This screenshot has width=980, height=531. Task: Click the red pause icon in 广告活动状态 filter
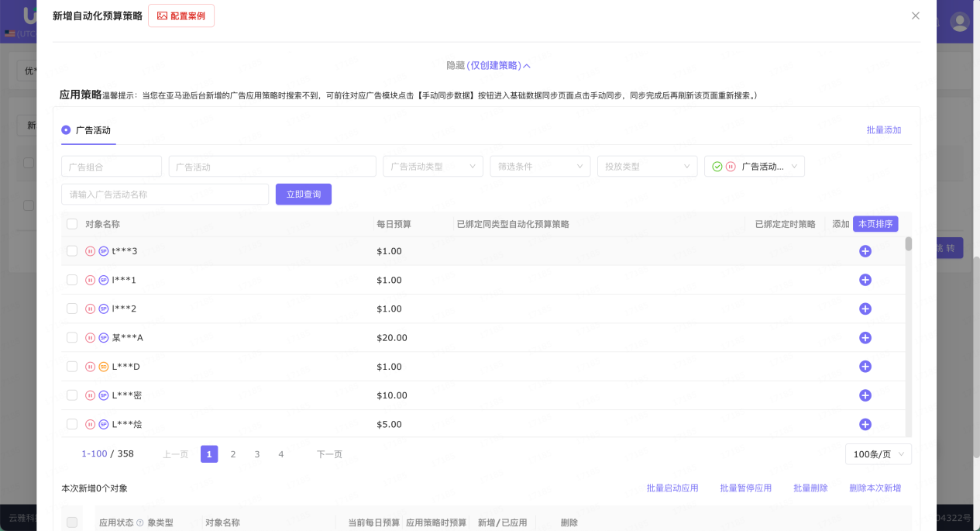pyautogui.click(x=730, y=165)
